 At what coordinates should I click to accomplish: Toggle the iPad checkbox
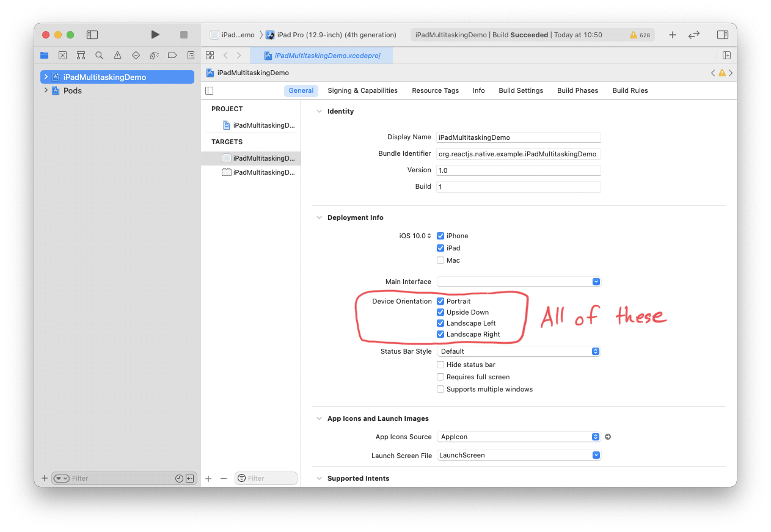440,248
